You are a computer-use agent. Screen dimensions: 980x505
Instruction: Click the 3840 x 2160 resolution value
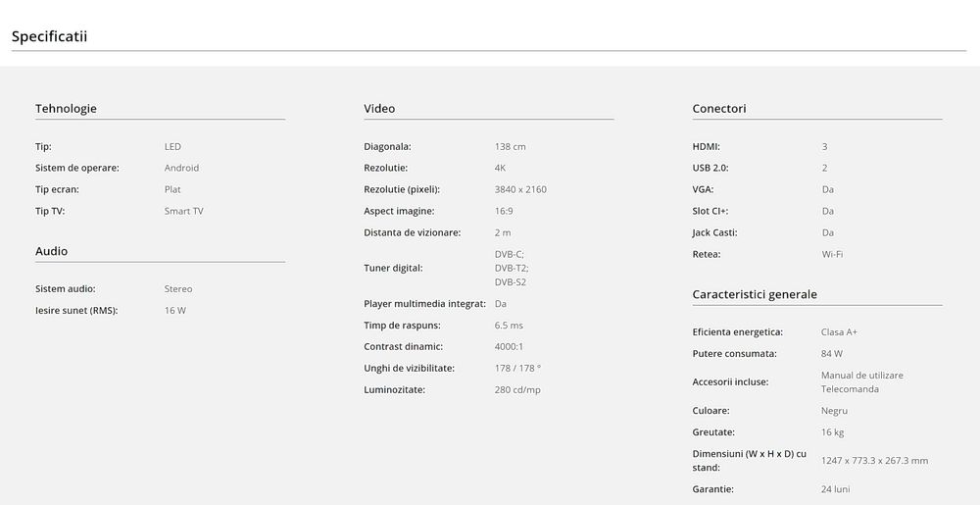point(520,189)
